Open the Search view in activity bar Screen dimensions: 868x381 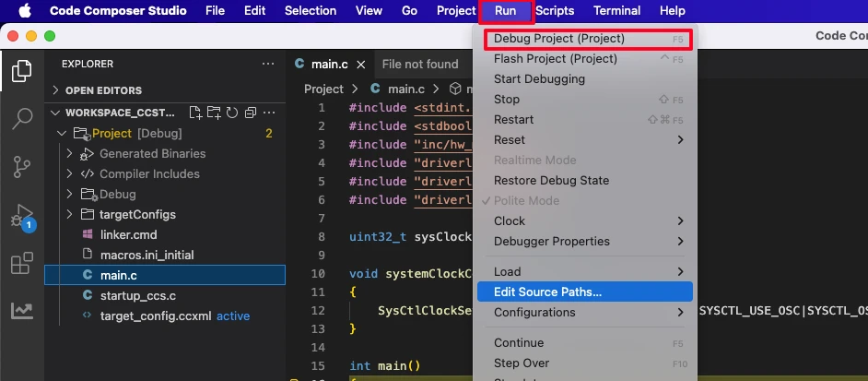pos(22,119)
